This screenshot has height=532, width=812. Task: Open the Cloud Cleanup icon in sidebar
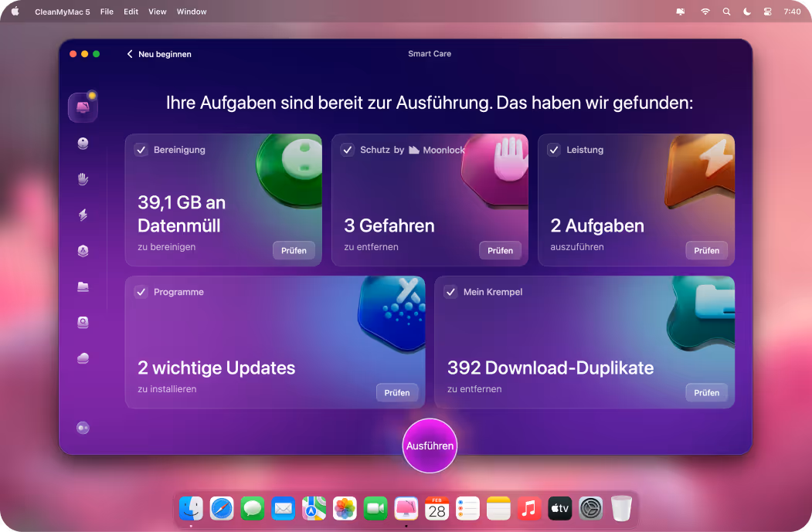[83, 357]
